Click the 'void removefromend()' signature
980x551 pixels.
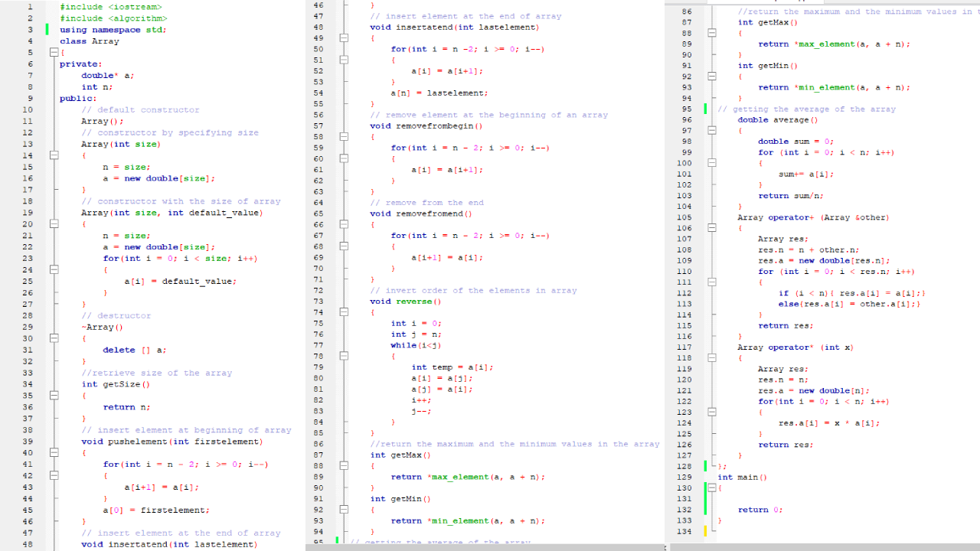[421, 214]
